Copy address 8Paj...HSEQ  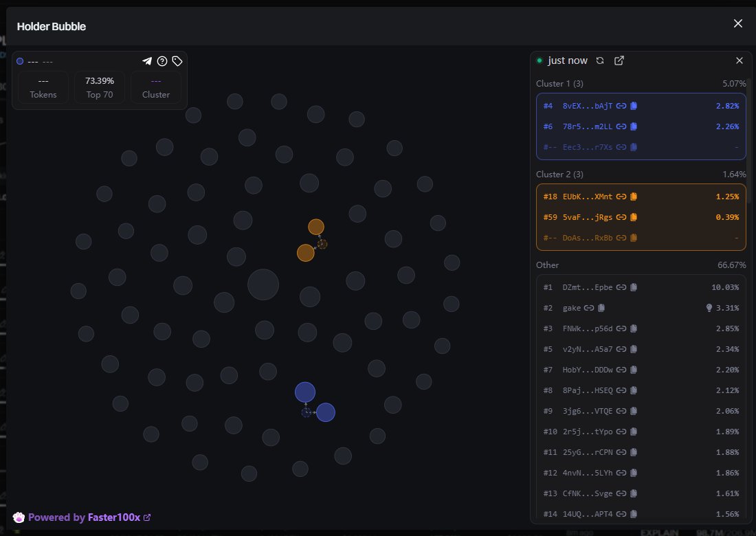pos(634,390)
